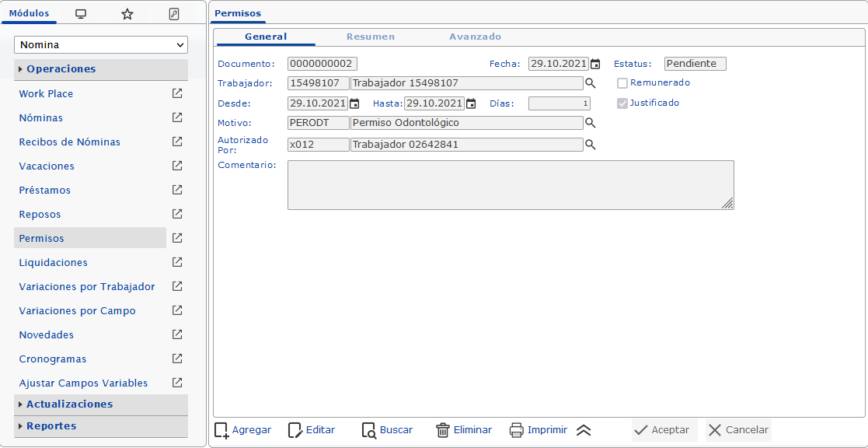Collapse the Operaciones section
This screenshot has height=448, width=868.
pos(101,69)
